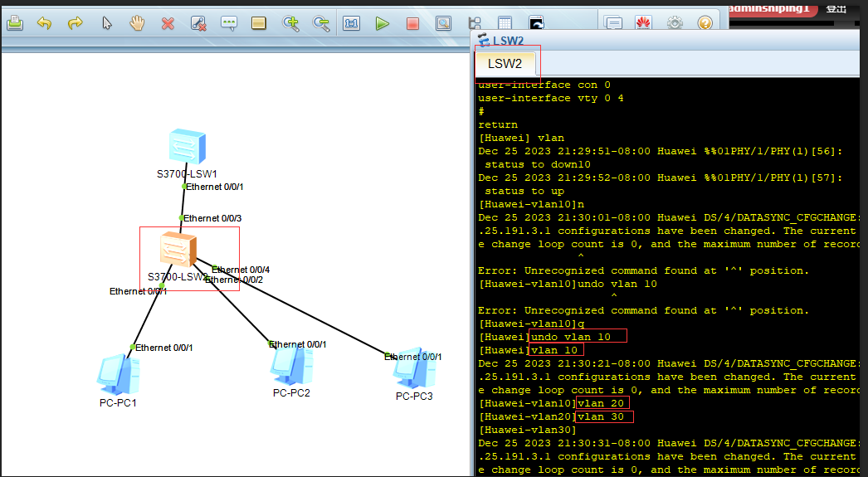Reset view with the 1:1 icon
The height and width of the screenshot is (477, 868).
(x=352, y=23)
